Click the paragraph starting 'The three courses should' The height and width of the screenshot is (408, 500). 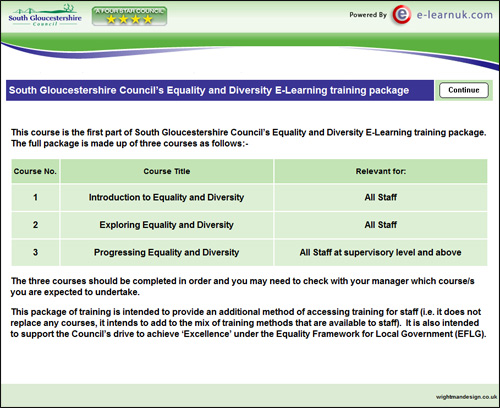pyautogui.click(x=242, y=287)
